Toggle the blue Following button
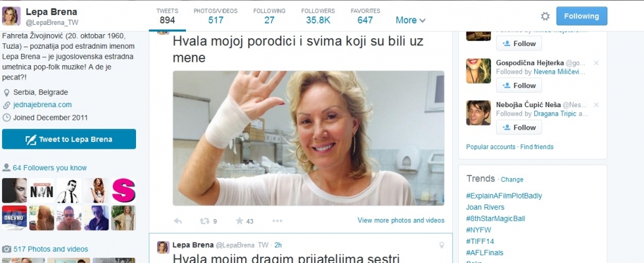644x263 pixels. click(x=582, y=16)
